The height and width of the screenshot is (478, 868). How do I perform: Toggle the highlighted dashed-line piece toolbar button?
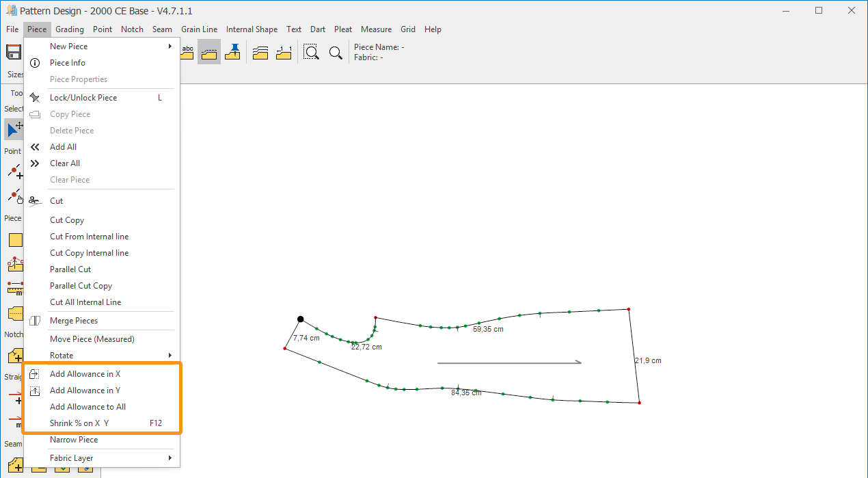coord(209,52)
